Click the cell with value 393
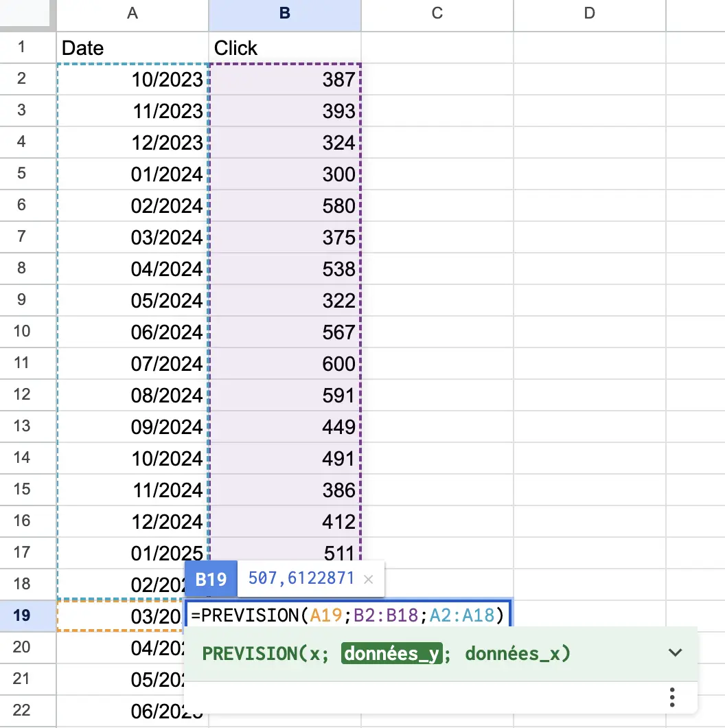The image size is (725, 728). click(x=284, y=111)
